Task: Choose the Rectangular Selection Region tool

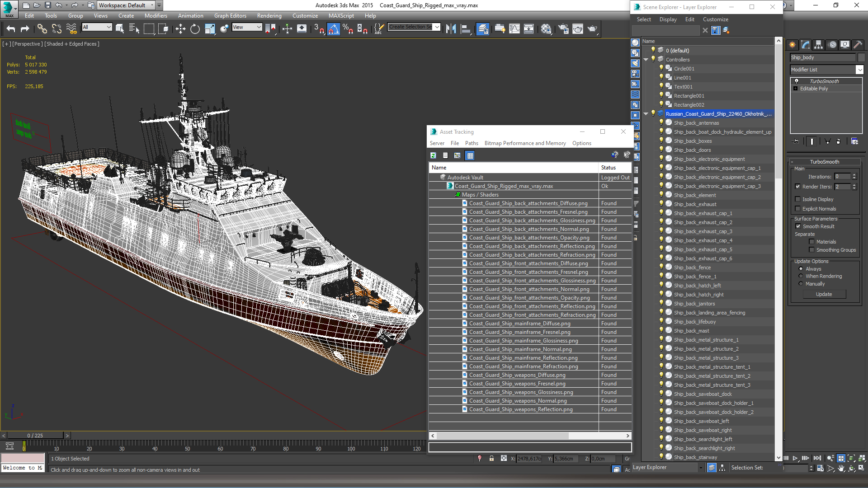Action: [149, 29]
